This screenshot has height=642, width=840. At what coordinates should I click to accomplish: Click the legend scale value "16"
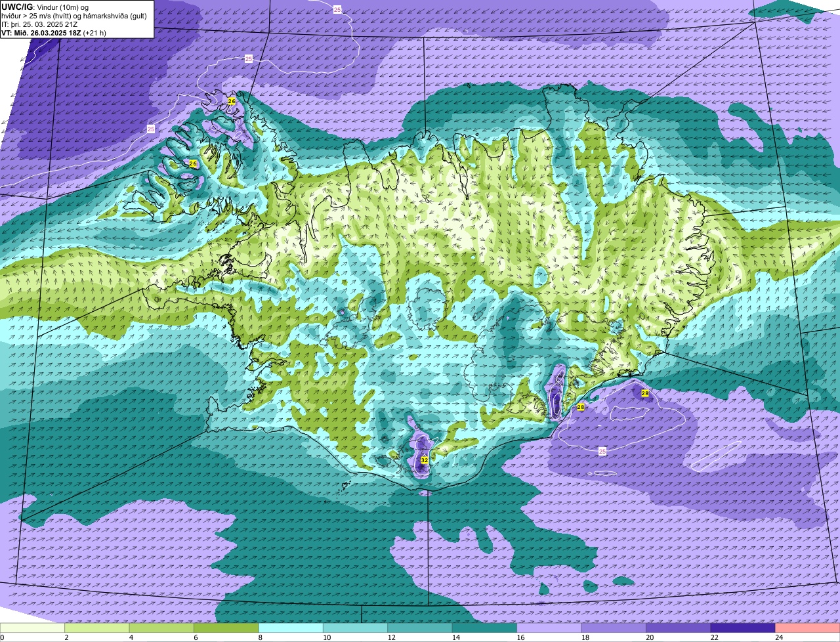coord(520,637)
